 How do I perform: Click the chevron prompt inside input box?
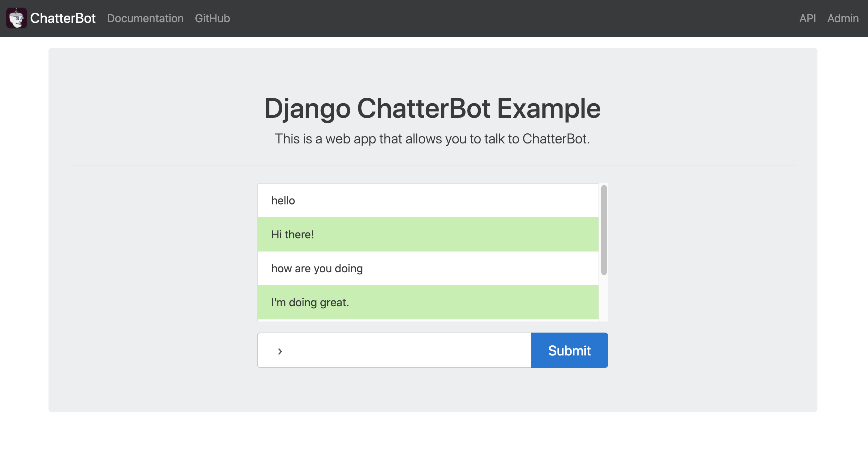[x=280, y=351]
